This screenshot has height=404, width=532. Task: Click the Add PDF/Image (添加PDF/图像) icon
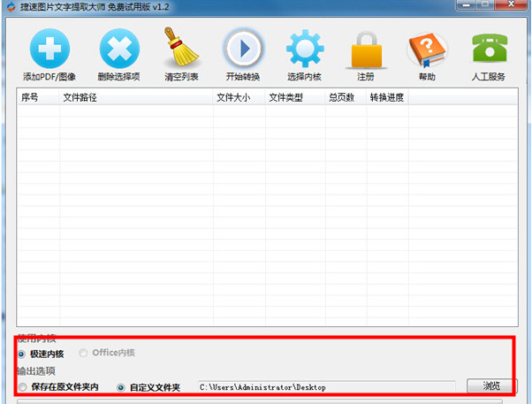49,48
